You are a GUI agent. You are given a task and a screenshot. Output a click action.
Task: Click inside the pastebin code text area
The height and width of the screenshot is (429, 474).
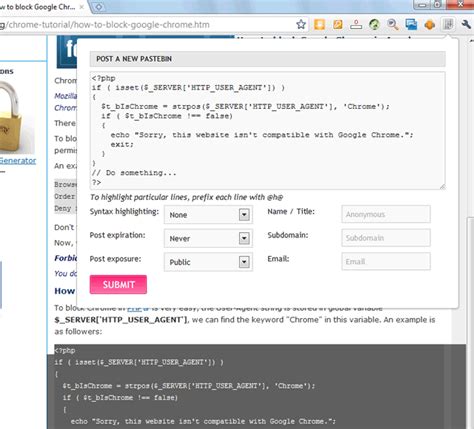click(x=267, y=130)
